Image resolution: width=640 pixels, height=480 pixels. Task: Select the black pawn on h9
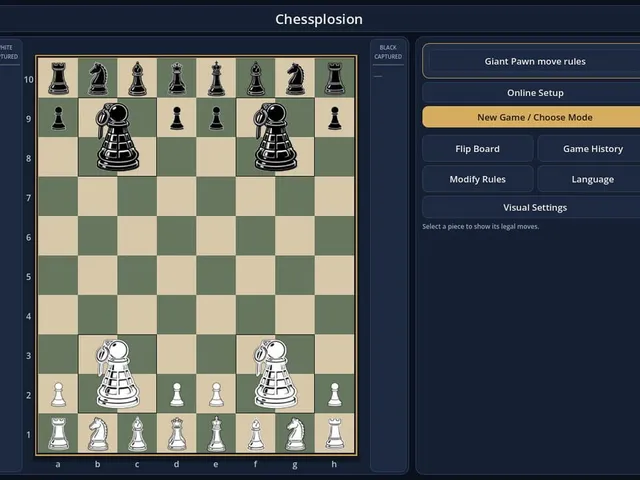pos(335,118)
